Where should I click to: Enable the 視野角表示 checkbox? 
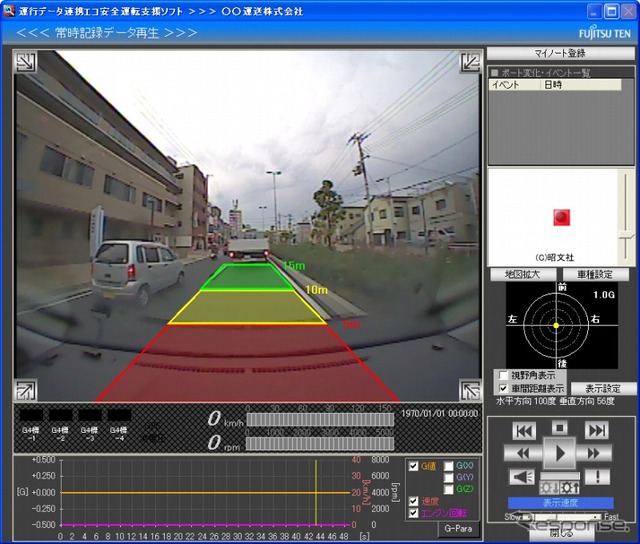point(503,375)
